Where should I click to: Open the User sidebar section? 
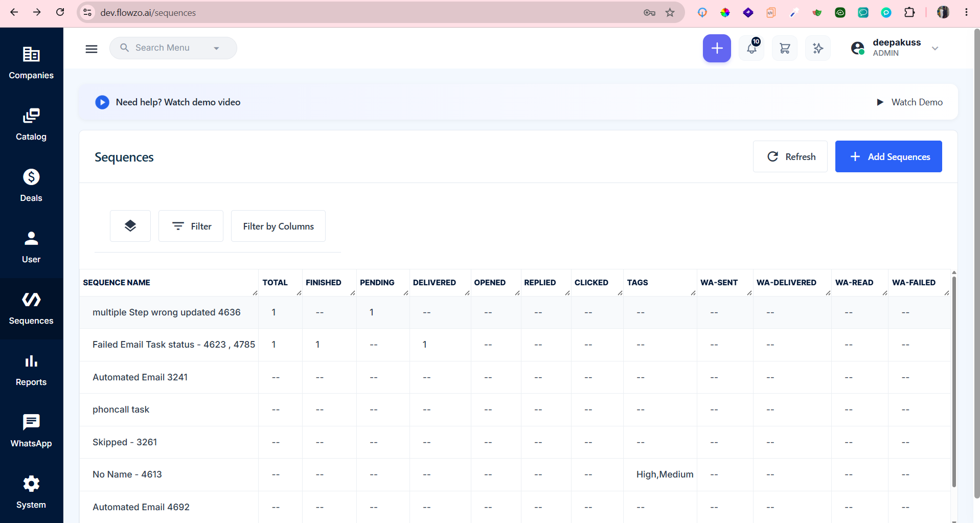click(31, 247)
